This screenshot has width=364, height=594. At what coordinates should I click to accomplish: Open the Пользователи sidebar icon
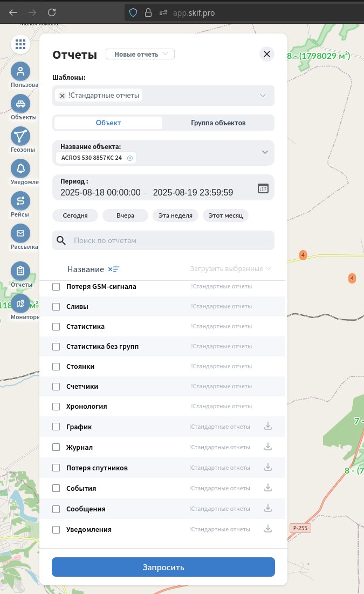point(20,71)
